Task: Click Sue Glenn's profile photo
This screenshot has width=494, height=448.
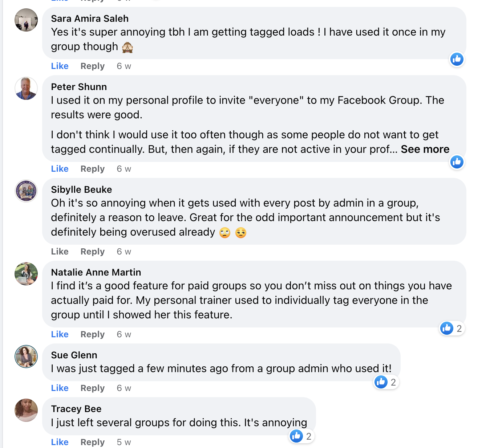Action: click(x=26, y=357)
